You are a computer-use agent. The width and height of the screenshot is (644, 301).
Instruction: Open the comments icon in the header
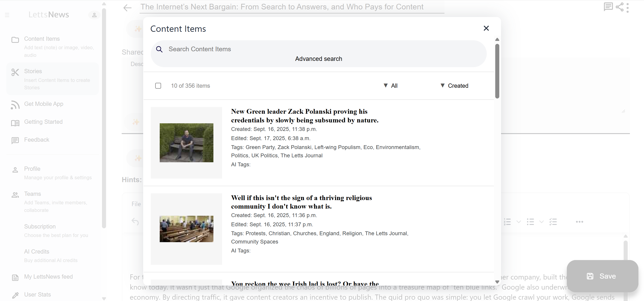click(608, 7)
